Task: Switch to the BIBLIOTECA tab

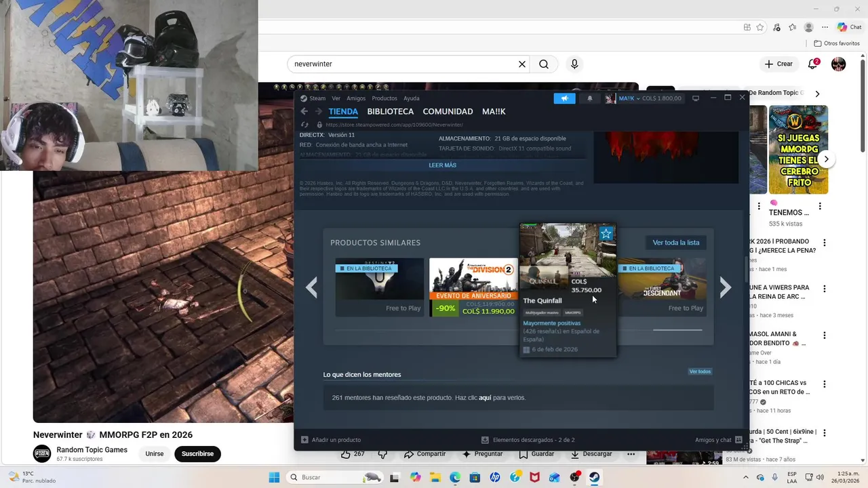Action: pyautogui.click(x=390, y=111)
